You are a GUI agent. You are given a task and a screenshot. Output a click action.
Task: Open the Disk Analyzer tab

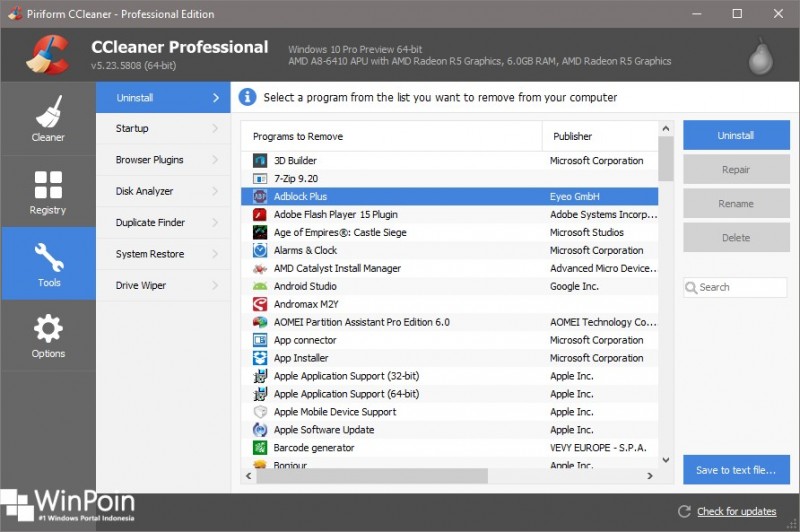(x=163, y=191)
